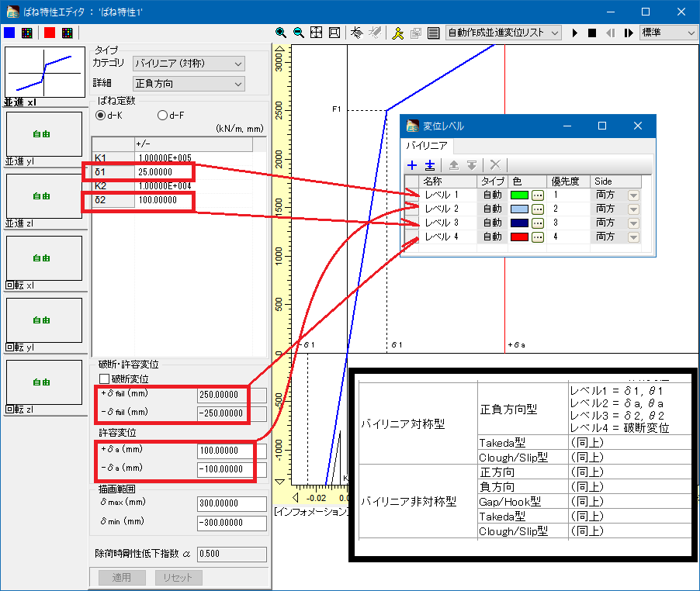Select the 並進 yl free thumbnail
This screenshot has width=700, height=591.
[43, 134]
